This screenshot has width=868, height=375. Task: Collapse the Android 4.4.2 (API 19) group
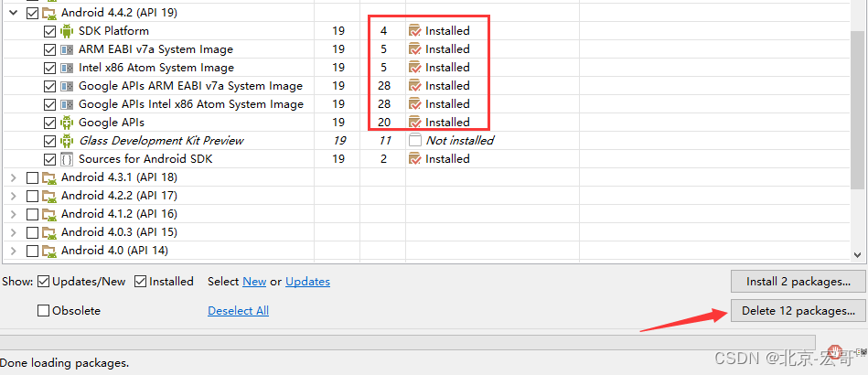(14, 13)
